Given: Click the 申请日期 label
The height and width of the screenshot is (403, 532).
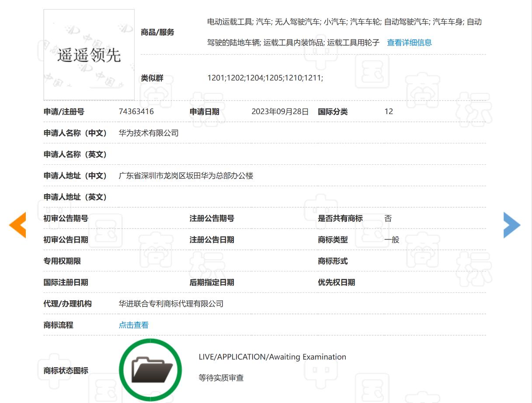Looking at the screenshot, I should [205, 111].
